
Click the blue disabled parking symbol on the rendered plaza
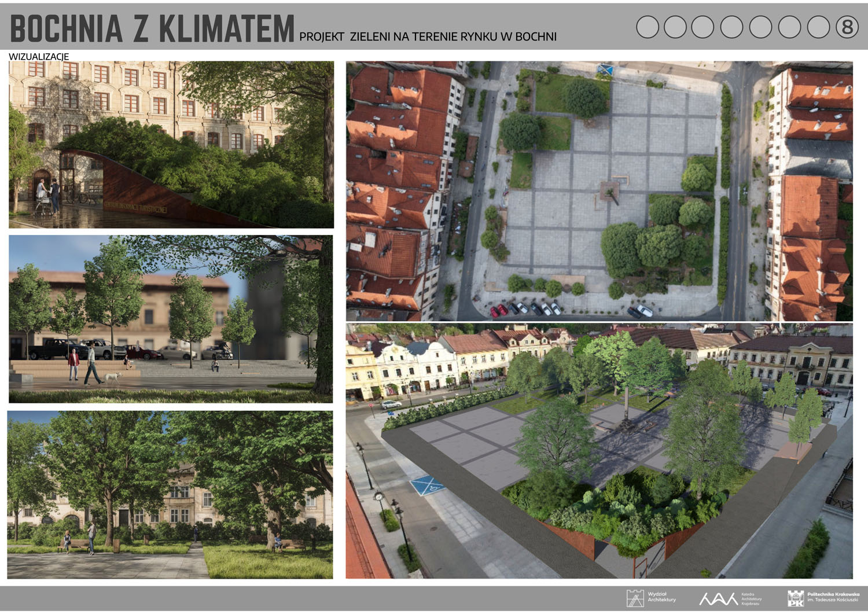[x=427, y=486]
